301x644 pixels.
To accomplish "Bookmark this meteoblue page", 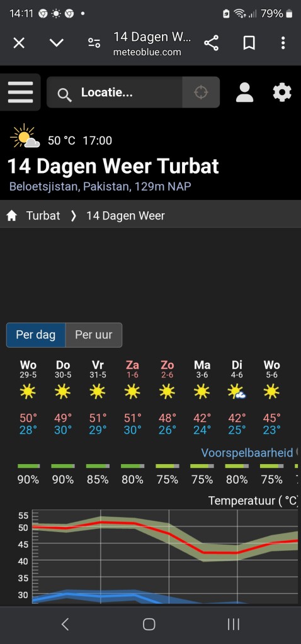I will coord(249,43).
